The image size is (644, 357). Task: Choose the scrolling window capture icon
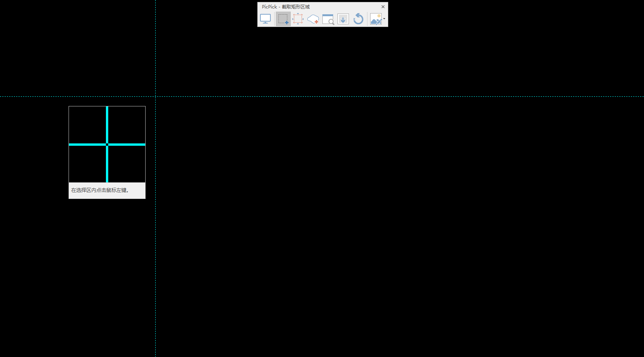343,19
